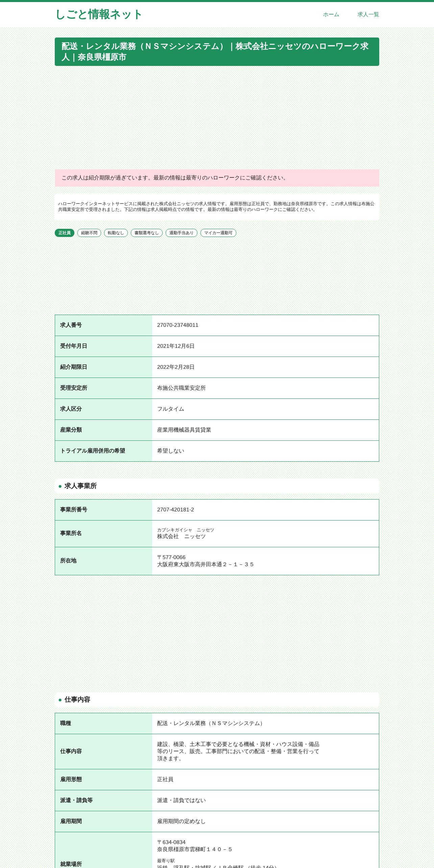Open 求人一覧 in the header navigation
The image size is (434, 868).
(368, 15)
